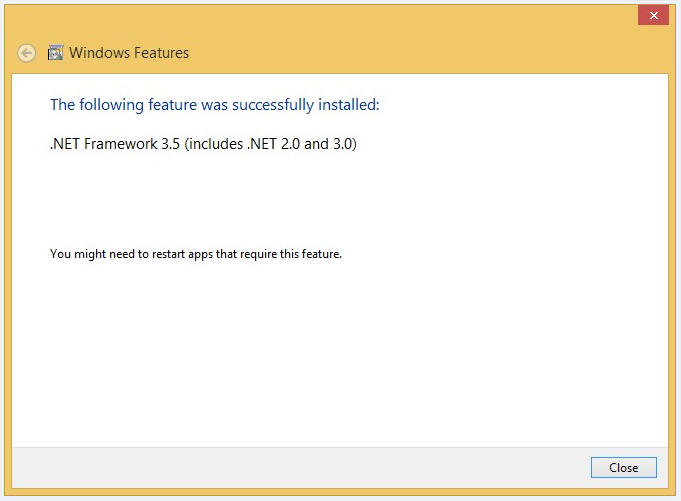Close the dialog with the red X

pyautogui.click(x=653, y=15)
